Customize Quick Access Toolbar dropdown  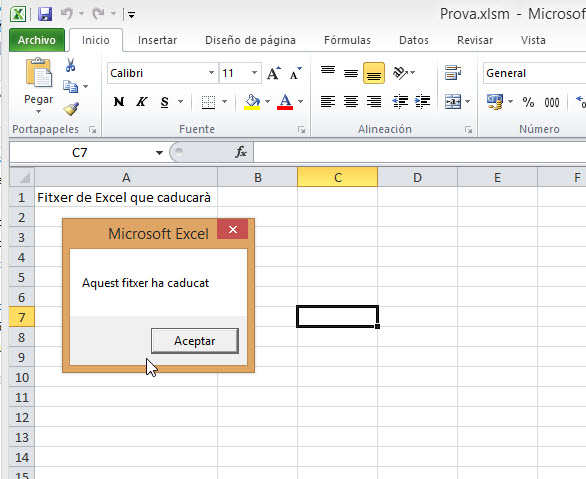tap(131, 15)
